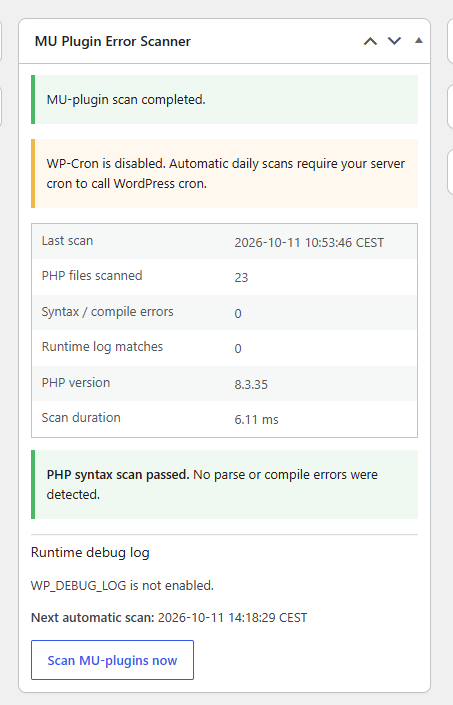This screenshot has width=453, height=705.
Task: Collapse the MU Plugin Error Scanner panel
Action: [x=418, y=41]
